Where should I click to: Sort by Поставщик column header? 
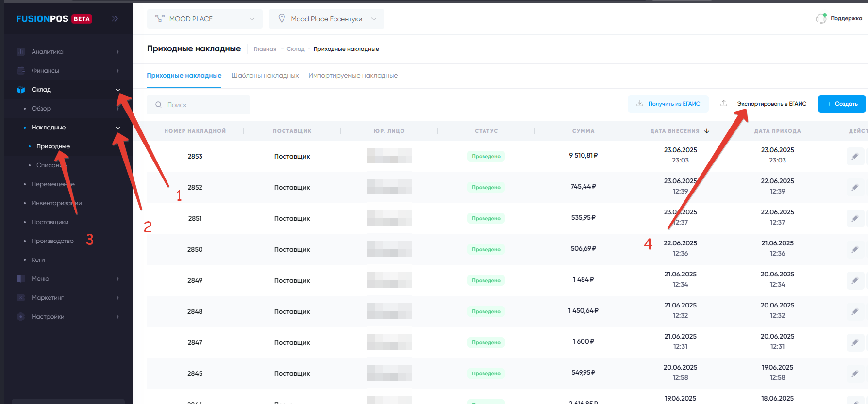[292, 131]
